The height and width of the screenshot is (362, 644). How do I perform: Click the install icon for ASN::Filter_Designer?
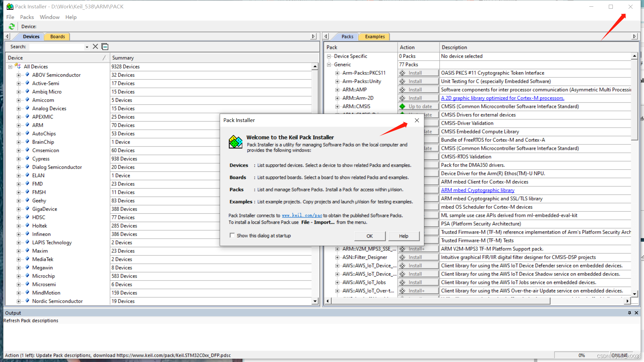coord(402,257)
